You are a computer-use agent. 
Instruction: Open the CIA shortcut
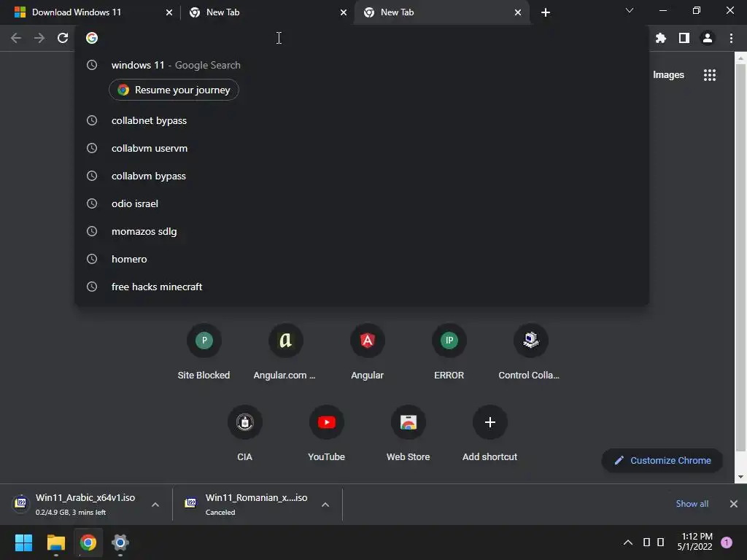[245, 433]
